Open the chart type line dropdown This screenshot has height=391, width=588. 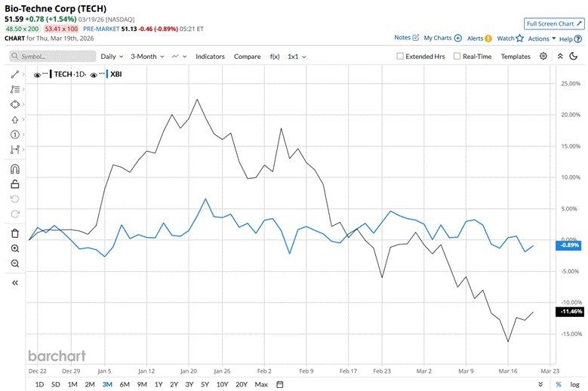coord(179,56)
